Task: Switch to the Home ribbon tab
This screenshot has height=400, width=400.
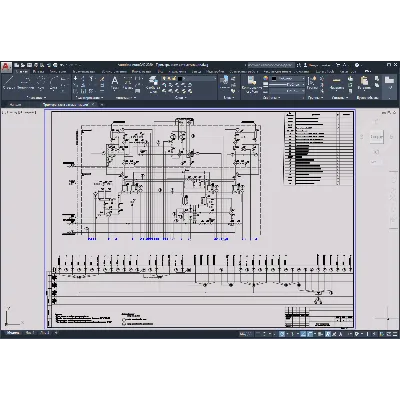Action: tap(22, 71)
